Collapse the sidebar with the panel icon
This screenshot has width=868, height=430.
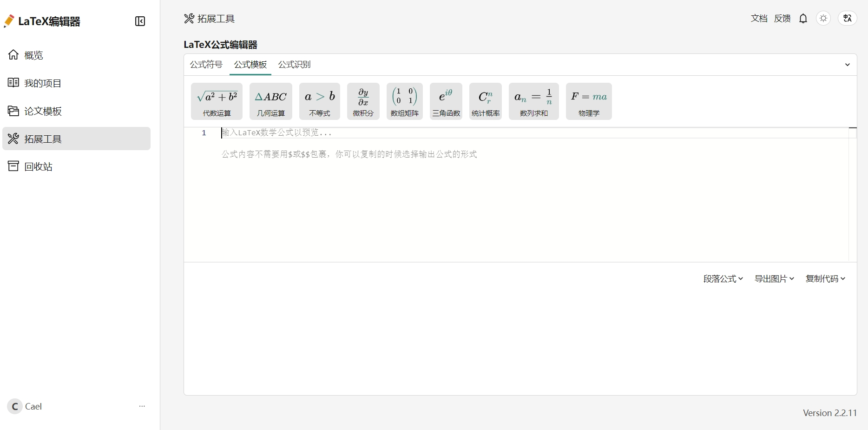[x=140, y=21]
